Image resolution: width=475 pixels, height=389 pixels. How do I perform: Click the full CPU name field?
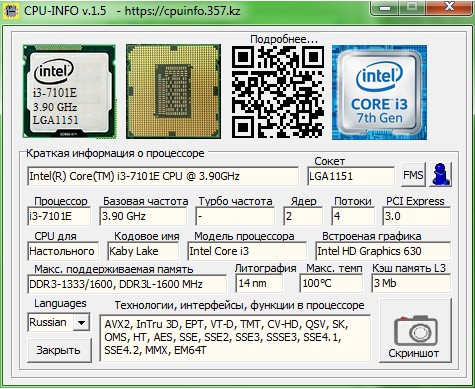point(163,176)
